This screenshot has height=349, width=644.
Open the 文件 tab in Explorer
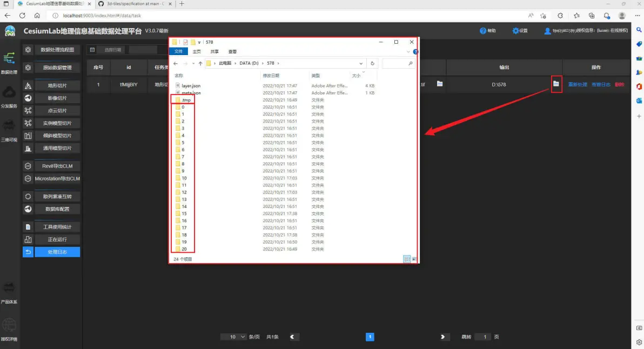coord(178,51)
